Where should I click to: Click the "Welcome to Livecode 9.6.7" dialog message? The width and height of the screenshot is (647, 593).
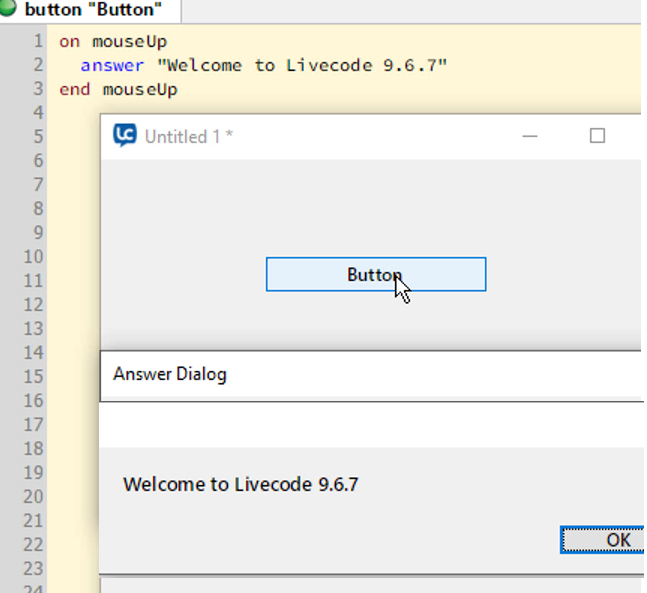click(x=241, y=484)
